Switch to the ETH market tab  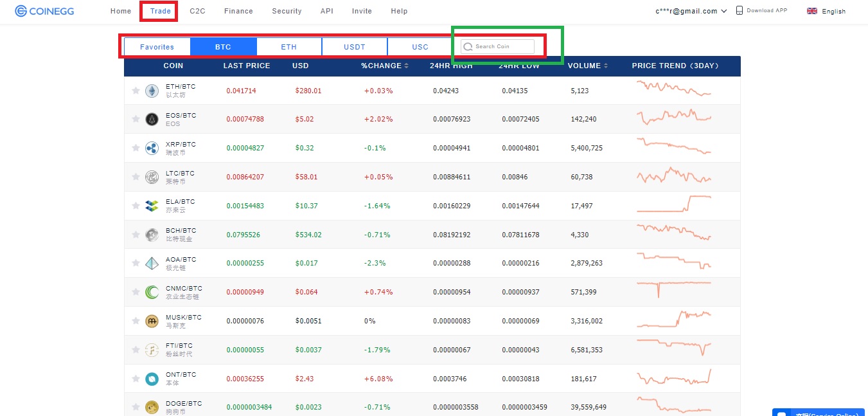(x=289, y=47)
